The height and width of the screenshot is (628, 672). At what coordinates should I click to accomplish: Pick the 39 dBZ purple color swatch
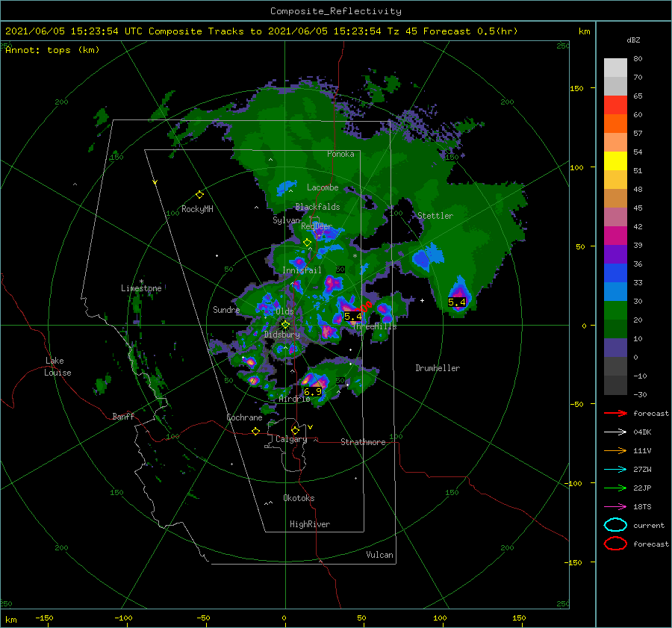pos(615,254)
